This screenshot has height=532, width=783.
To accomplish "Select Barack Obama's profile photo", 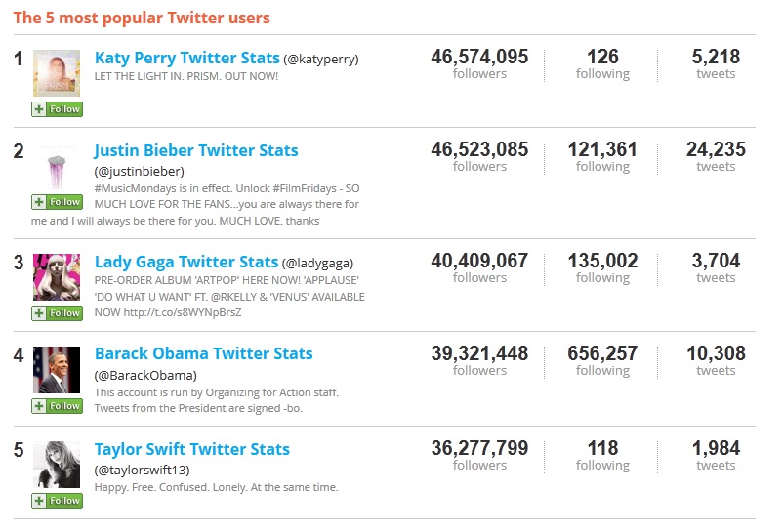I will pyautogui.click(x=57, y=370).
